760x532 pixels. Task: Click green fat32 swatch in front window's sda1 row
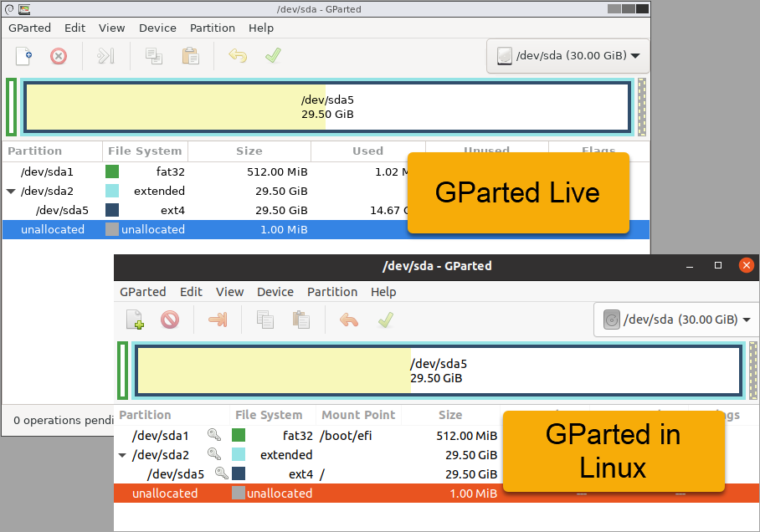[239, 435]
